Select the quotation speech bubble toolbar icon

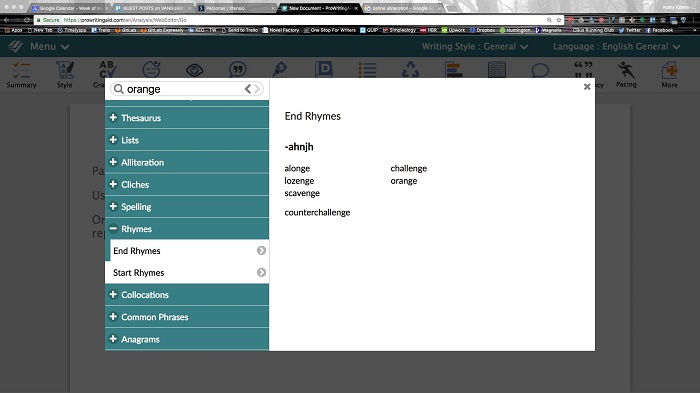(x=238, y=70)
